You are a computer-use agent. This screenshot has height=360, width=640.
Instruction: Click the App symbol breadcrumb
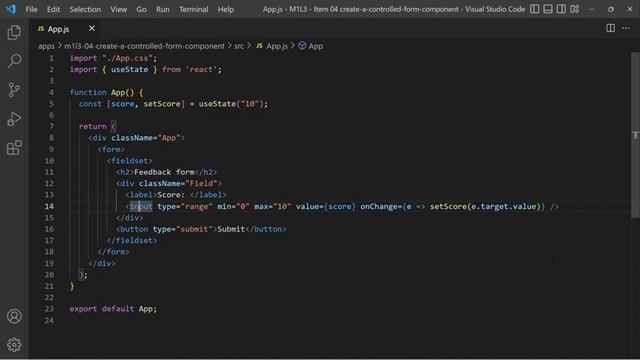point(311,46)
